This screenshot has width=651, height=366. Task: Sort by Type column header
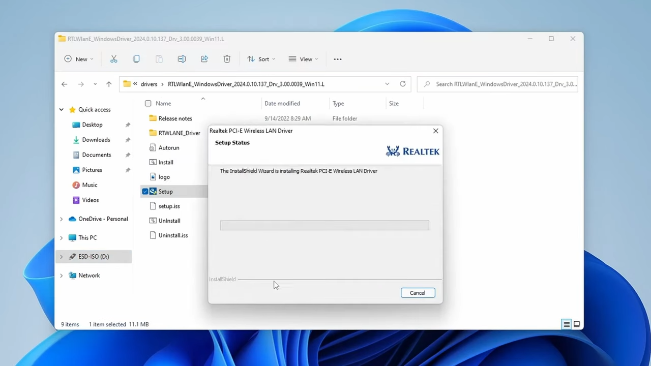[x=338, y=103]
